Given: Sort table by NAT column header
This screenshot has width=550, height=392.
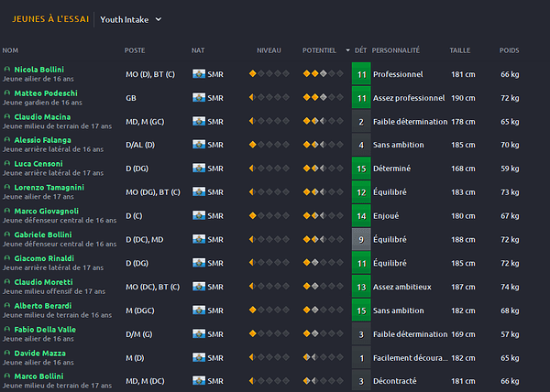Looking at the screenshot, I should point(198,50).
